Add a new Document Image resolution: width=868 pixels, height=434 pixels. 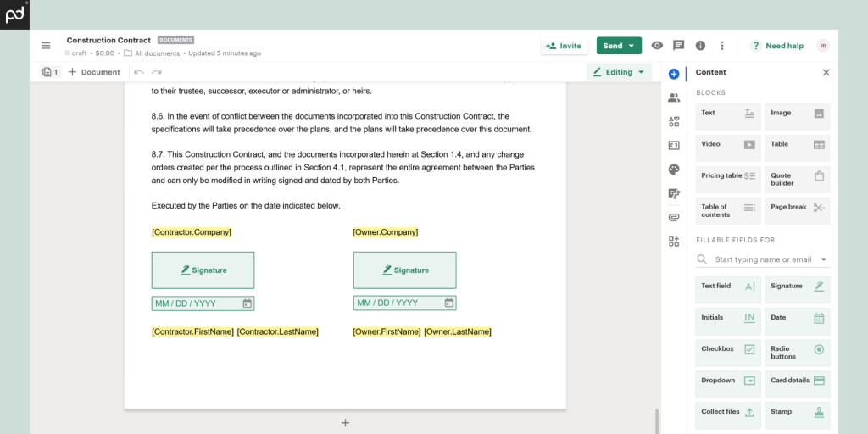pyautogui.click(x=94, y=72)
